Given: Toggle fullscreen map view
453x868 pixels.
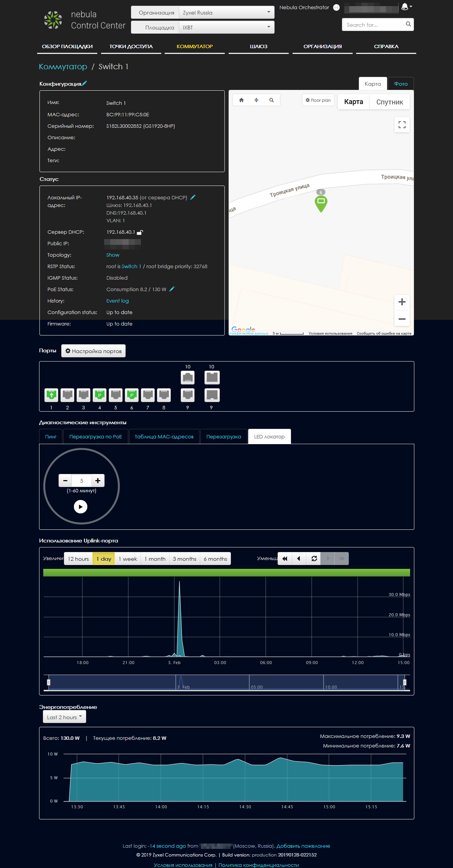Looking at the screenshot, I should (x=402, y=125).
